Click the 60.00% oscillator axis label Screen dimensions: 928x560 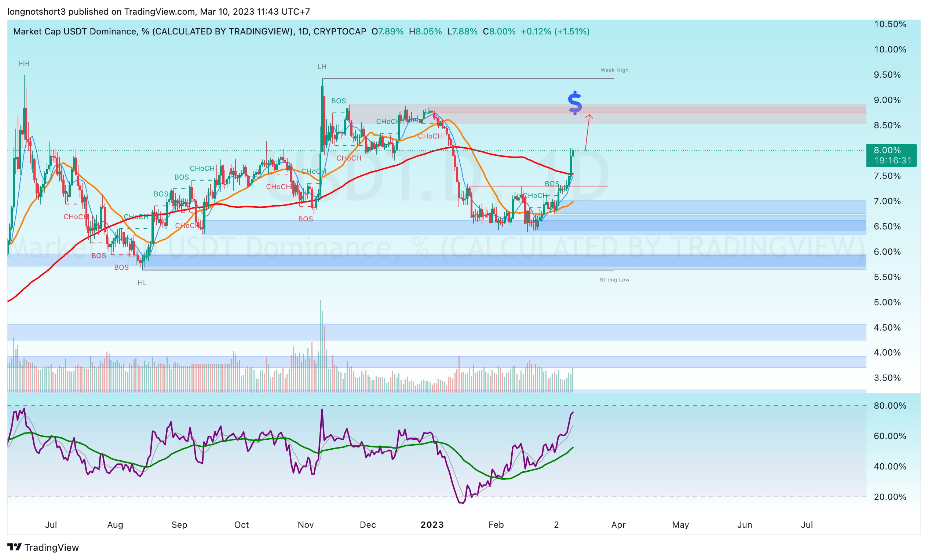(x=890, y=436)
